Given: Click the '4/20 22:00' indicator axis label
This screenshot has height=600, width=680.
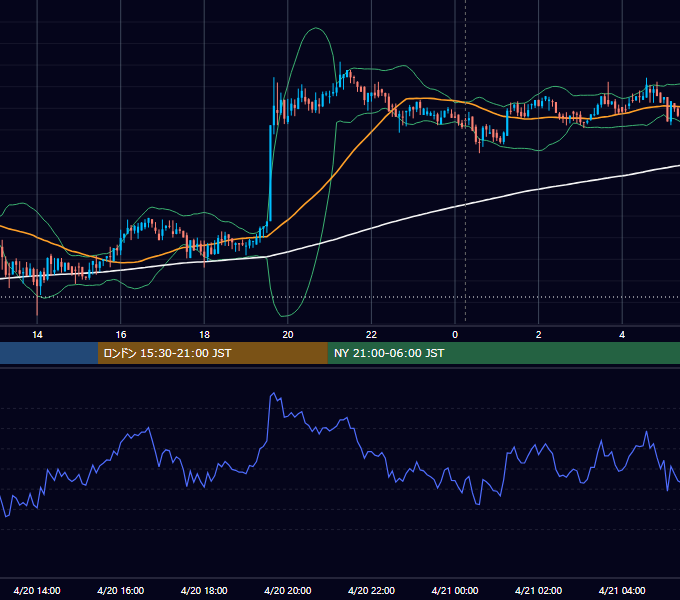Looking at the screenshot, I should click(x=371, y=590).
